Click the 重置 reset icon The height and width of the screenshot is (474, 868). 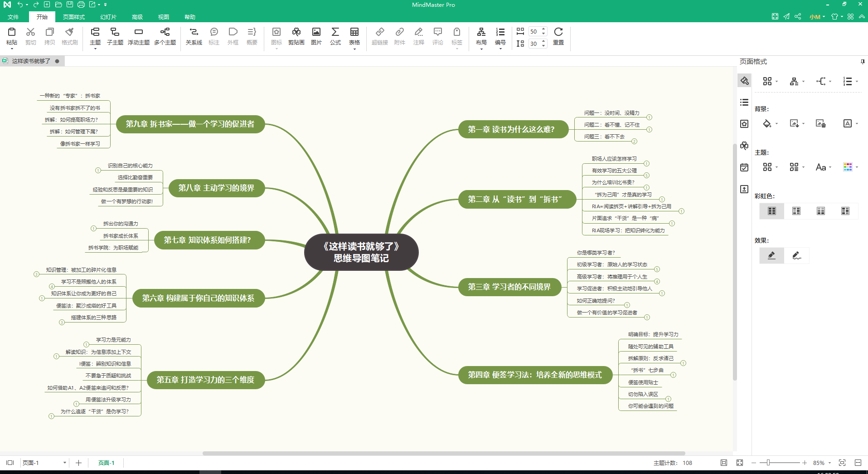[x=558, y=36]
